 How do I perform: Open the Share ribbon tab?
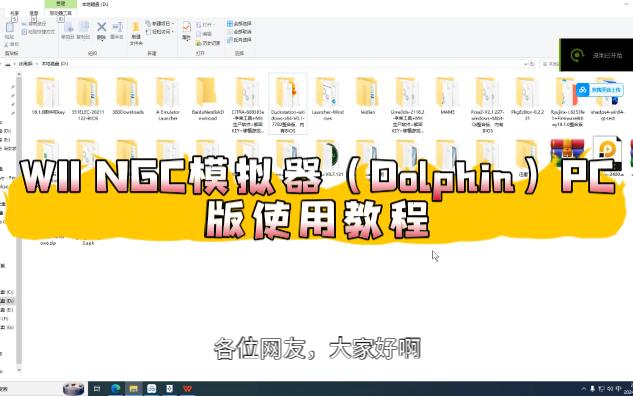[14, 13]
